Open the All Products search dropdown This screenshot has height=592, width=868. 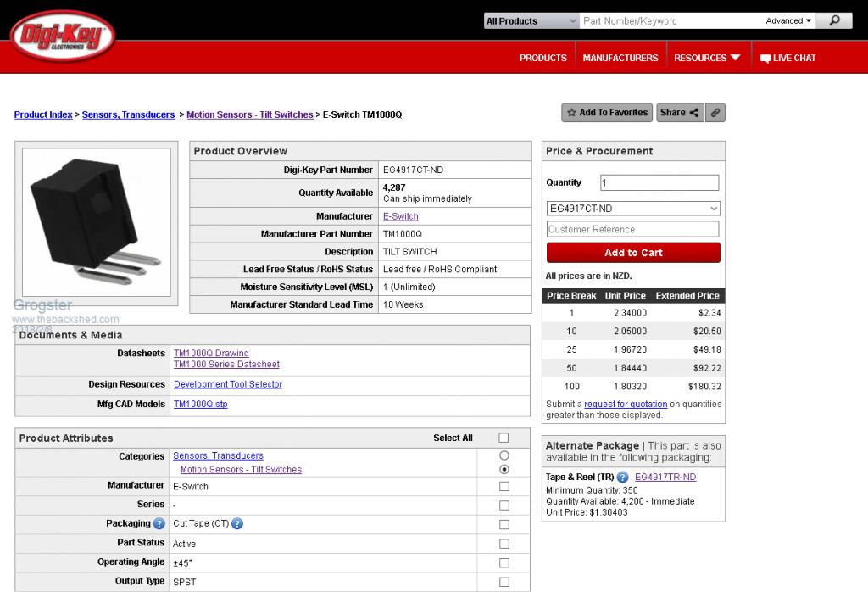[531, 21]
